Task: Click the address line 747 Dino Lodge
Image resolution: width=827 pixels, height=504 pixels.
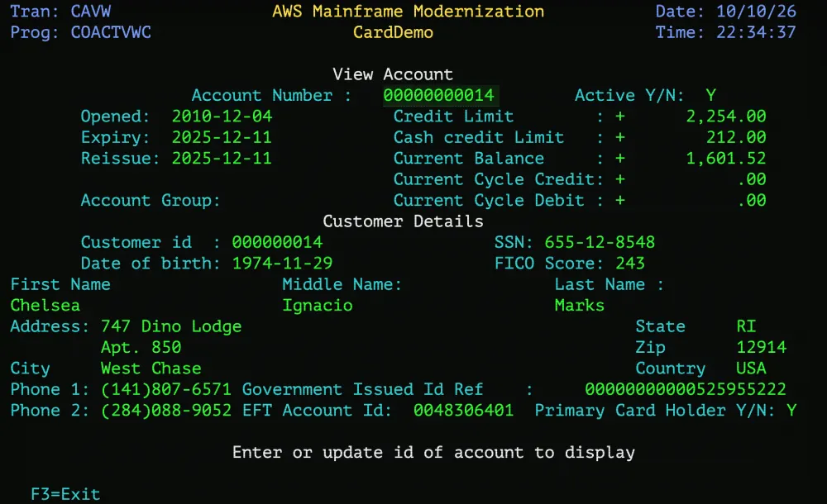Action: click(171, 326)
